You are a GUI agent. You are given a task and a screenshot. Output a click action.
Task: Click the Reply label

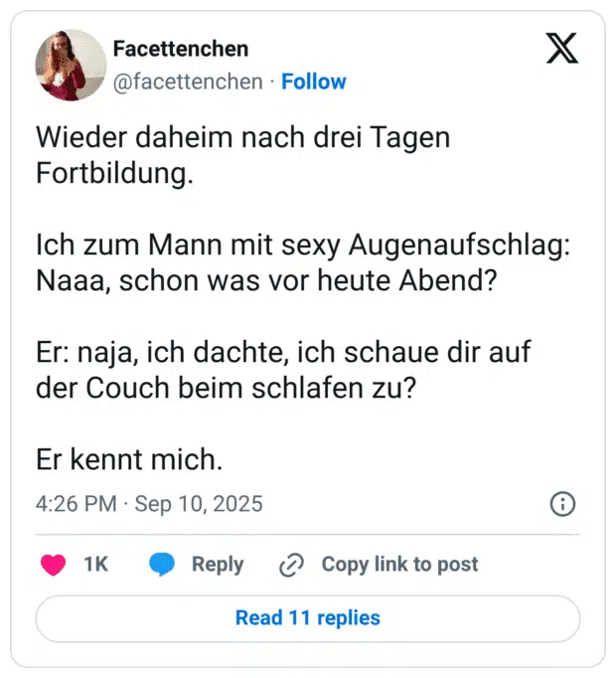coord(218,565)
